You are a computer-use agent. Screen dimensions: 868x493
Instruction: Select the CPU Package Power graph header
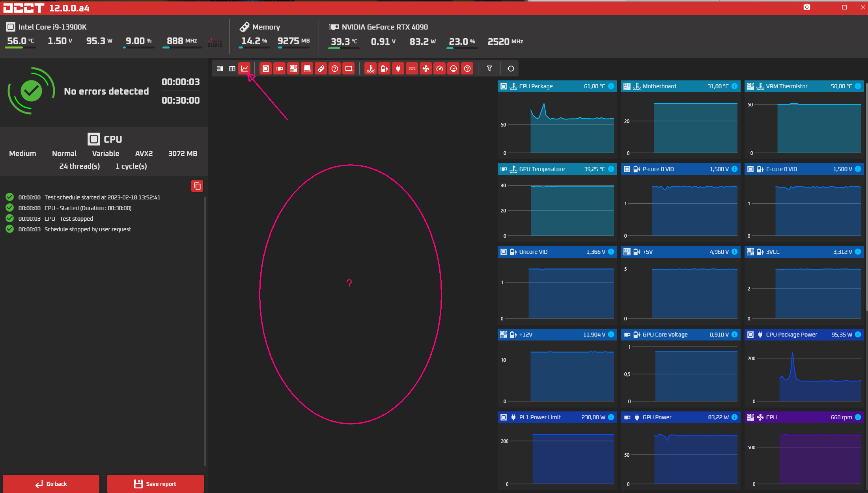(x=791, y=335)
